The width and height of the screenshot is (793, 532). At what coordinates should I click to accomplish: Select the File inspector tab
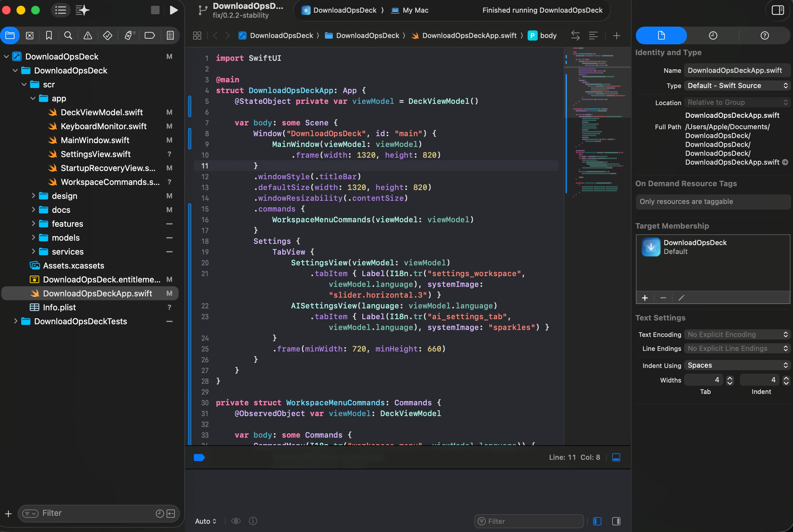pos(661,35)
